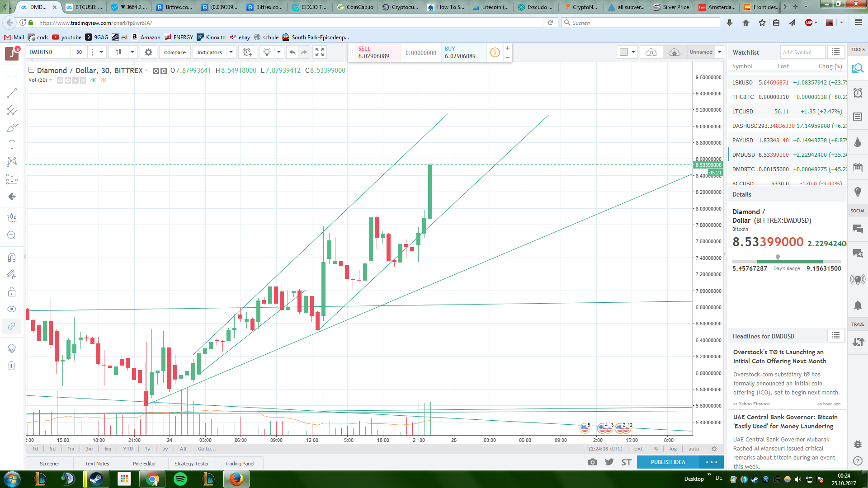Open the watchlist list menu icon
The height and width of the screenshot is (488, 868).
click(836, 52)
